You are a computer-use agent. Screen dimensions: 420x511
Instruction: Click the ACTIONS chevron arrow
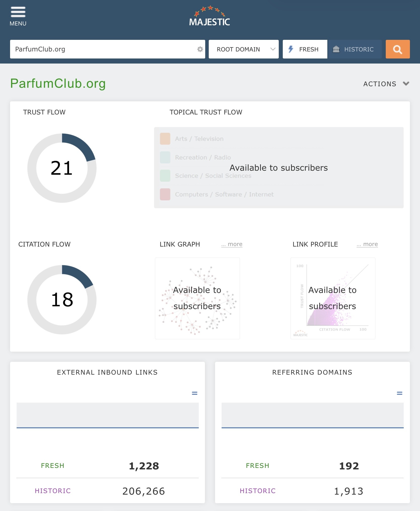(406, 83)
